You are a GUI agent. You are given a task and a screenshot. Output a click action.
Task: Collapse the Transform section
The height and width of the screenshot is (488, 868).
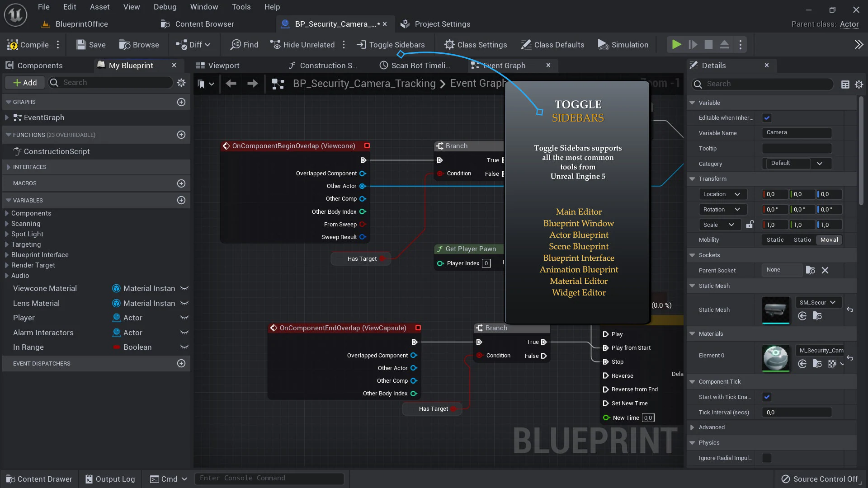click(692, 179)
